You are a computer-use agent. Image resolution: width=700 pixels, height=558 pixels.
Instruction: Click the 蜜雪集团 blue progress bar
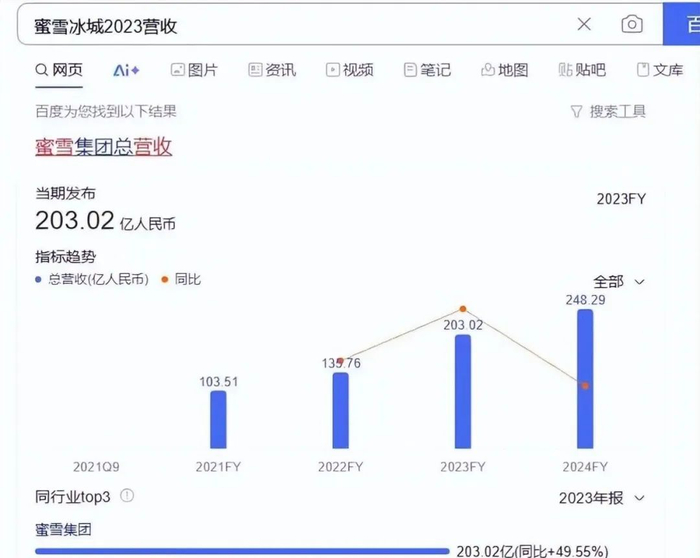[x=242, y=551]
